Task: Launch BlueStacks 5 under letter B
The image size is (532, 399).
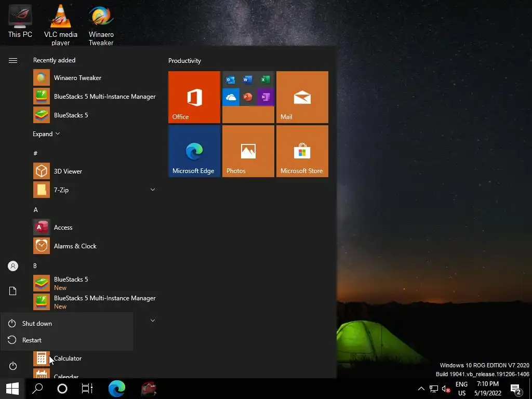Action: 95,283
